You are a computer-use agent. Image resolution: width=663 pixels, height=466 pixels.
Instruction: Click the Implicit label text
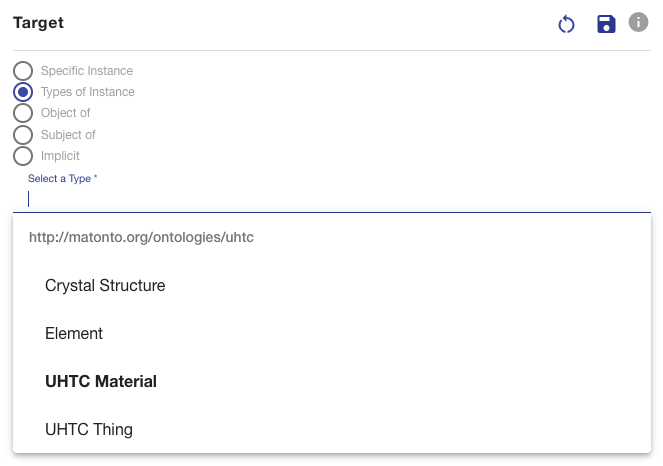[60, 156]
